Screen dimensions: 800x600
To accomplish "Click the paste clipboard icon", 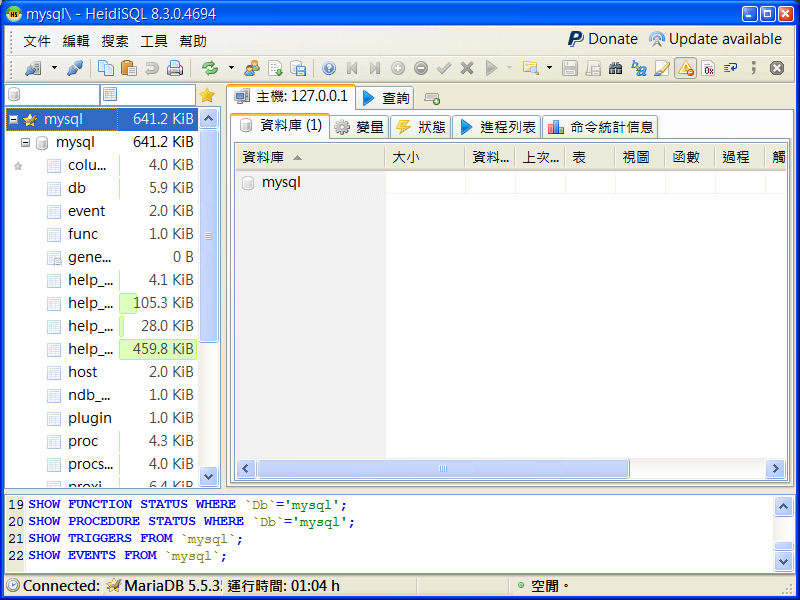I will (129, 68).
